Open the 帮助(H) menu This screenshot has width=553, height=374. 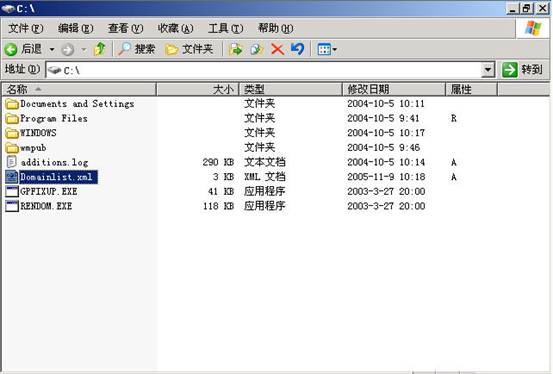click(276, 28)
